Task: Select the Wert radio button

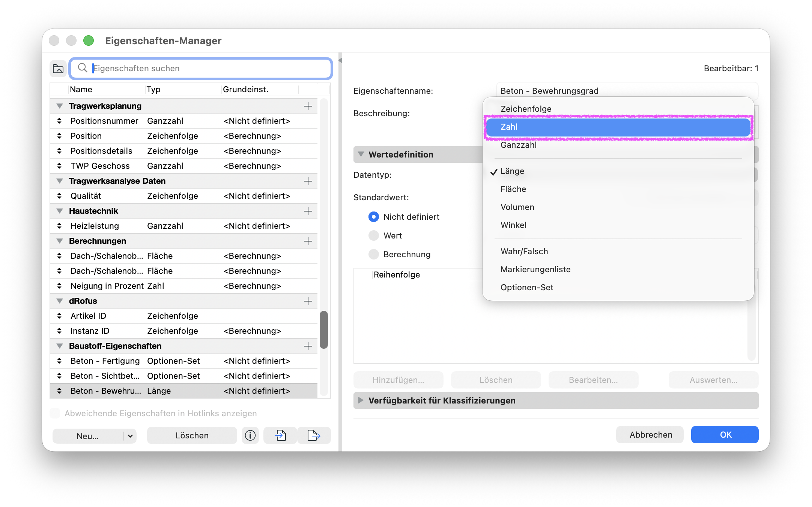Action: pos(374,235)
